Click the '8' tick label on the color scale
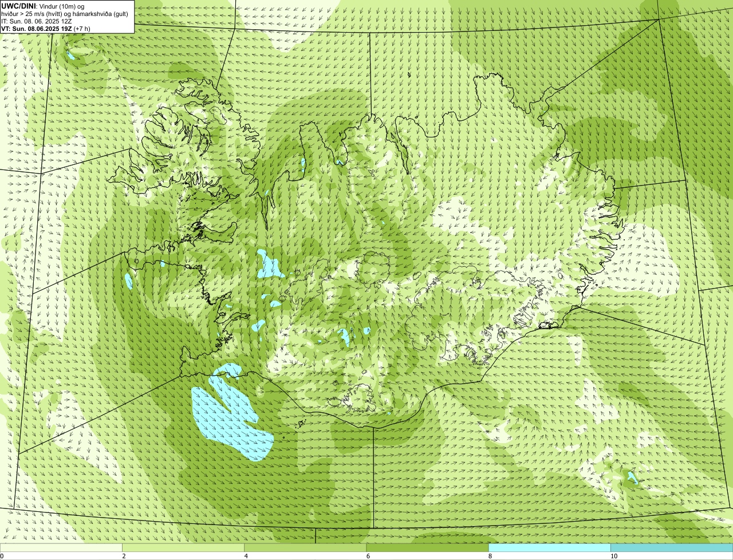Screen dimensions: 733x560 click(x=490, y=556)
